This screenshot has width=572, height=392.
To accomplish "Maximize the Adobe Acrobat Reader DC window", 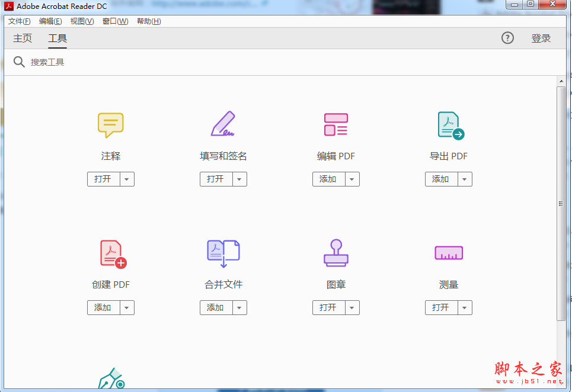I will 531,4.
